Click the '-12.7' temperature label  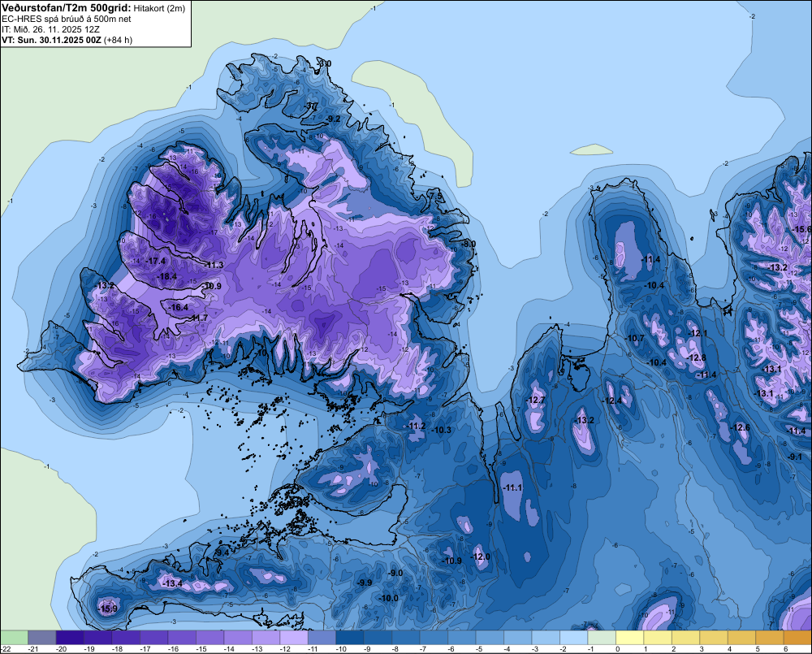(536, 400)
